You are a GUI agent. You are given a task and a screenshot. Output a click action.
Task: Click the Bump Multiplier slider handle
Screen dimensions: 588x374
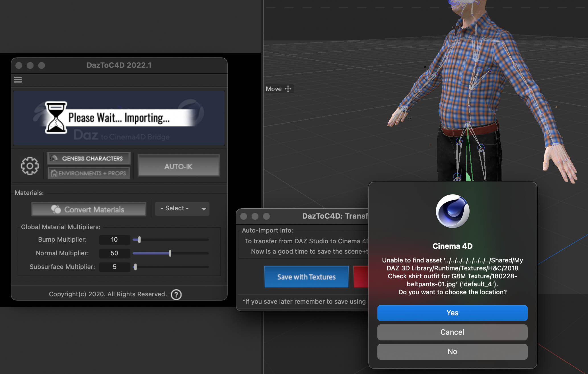(x=139, y=240)
